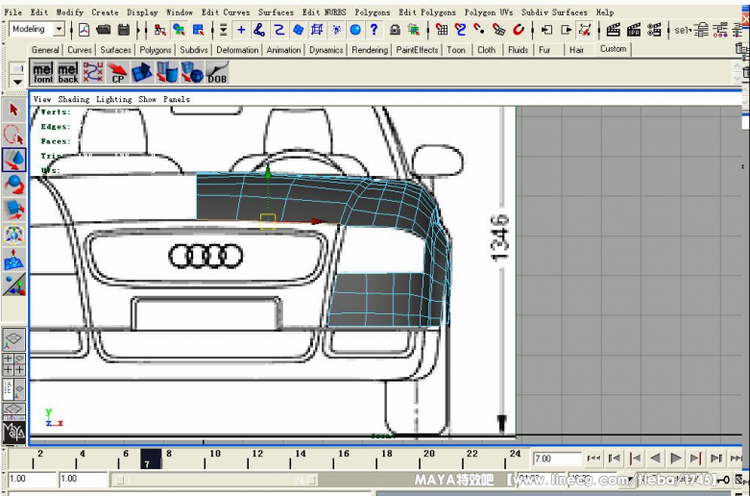Run the 'mel back' shelf script
Viewport: 750px width, 496px height.
(68, 73)
